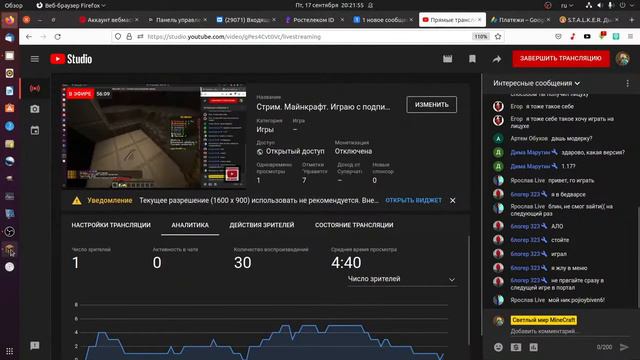Image resolution: width=640 pixels, height=360 pixels.
Task: Click the bookmark marker icon in header
Action: point(472,59)
